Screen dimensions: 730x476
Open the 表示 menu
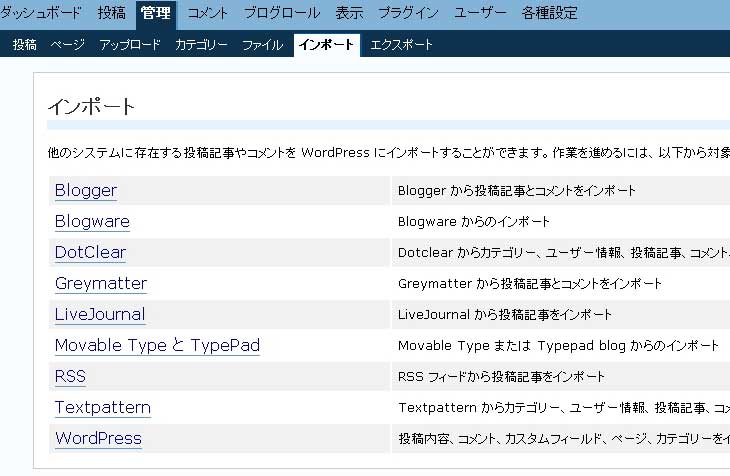pos(349,13)
